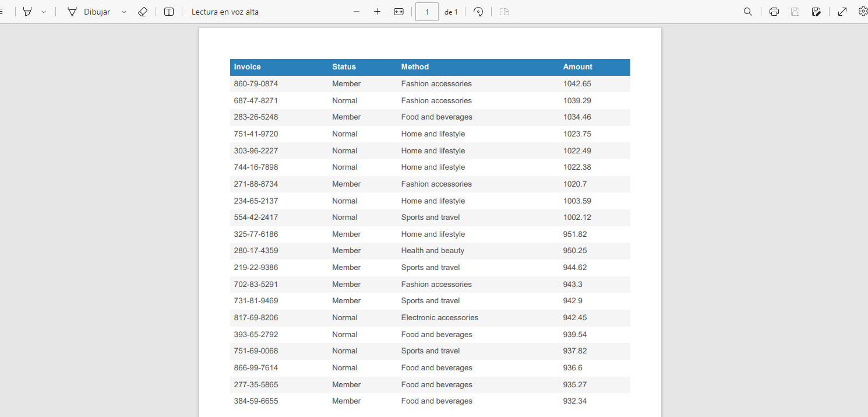
Task: Open highlighter options dropdown arrow
Action: [44, 12]
